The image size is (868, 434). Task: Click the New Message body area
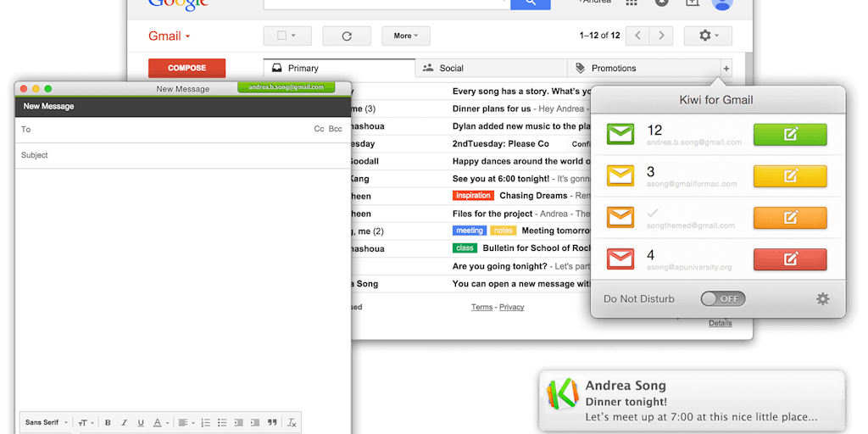[x=183, y=288]
